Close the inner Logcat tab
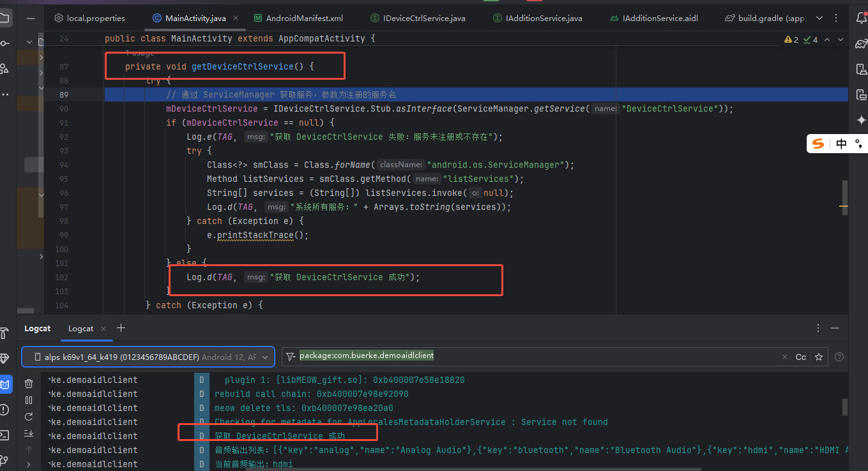 104,328
